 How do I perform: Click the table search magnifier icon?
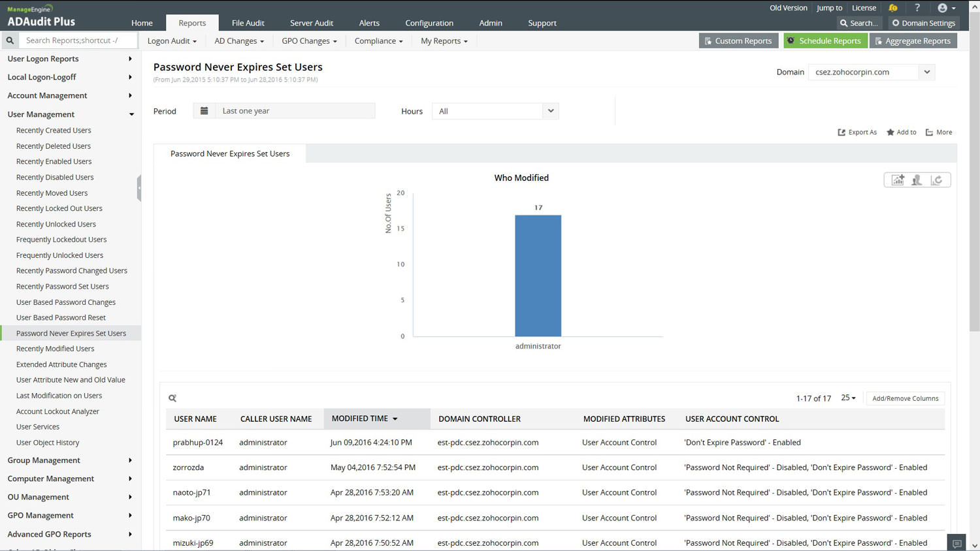click(x=172, y=398)
